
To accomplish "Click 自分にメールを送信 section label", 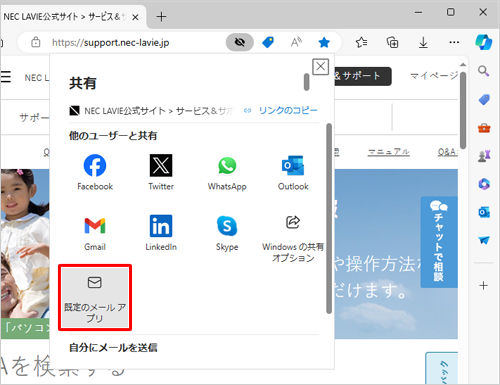I will tap(113, 348).
